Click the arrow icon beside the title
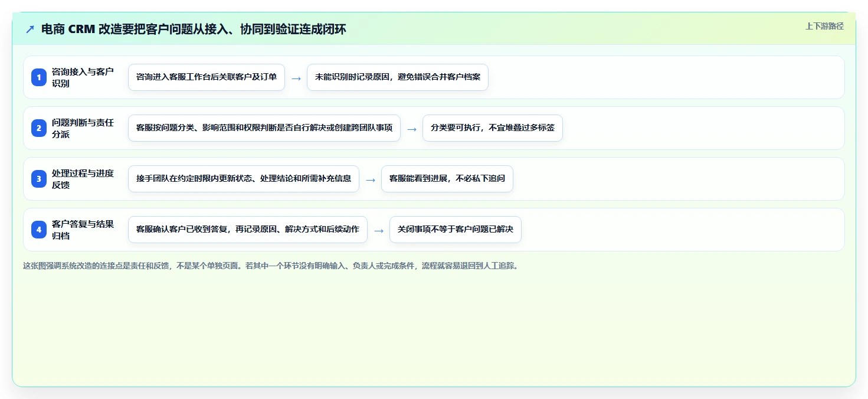 [30, 30]
